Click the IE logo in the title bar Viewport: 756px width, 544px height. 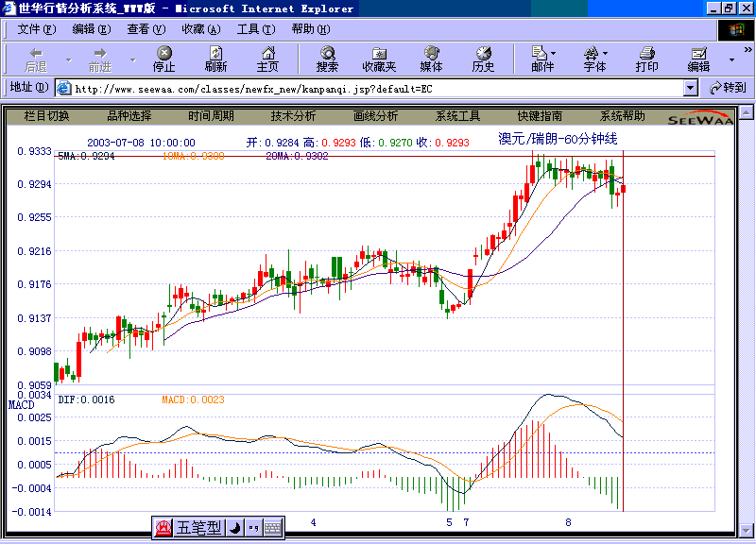click(9, 8)
